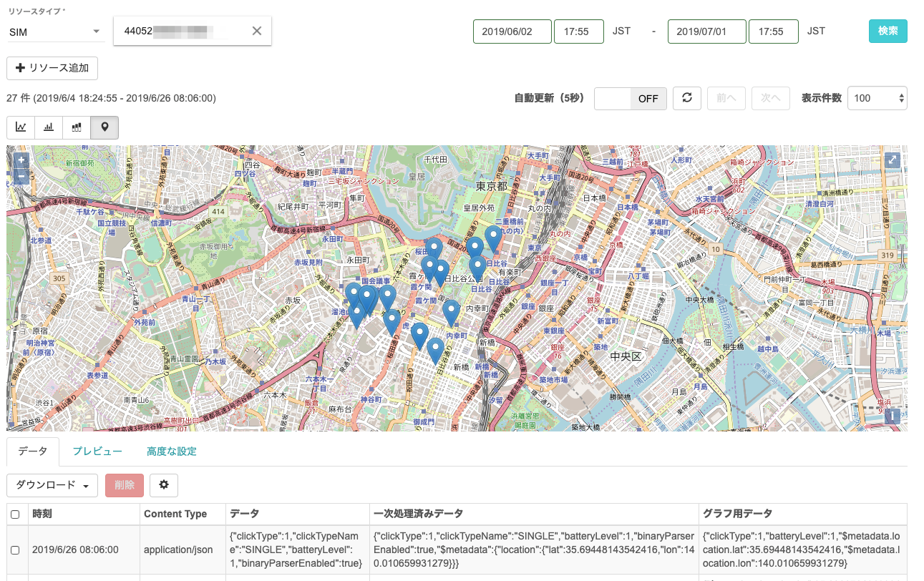Screen dimensions: 924x581
Task: Clear the selected SIM resource
Action: point(257,31)
